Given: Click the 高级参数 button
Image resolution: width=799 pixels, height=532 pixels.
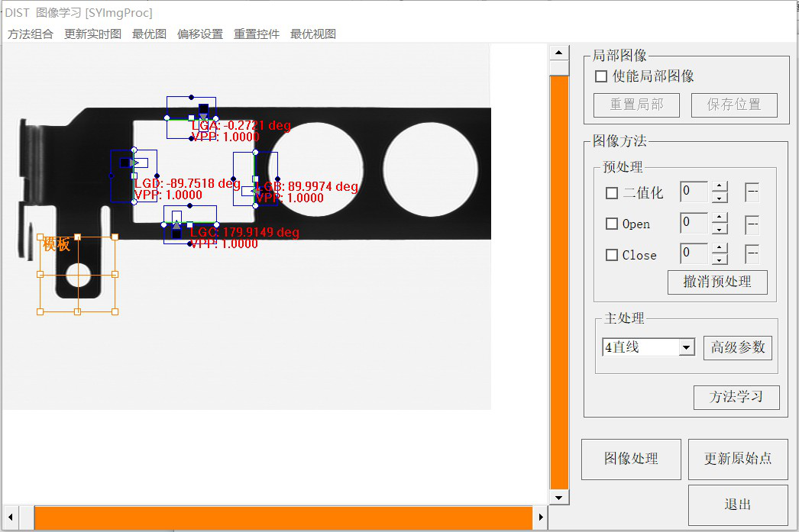Looking at the screenshot, I should click(x=737, y=348).
